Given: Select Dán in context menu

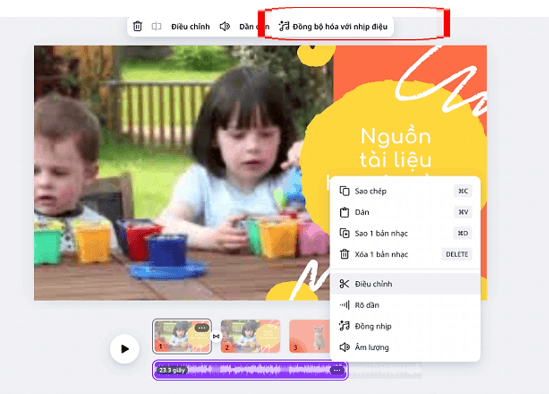Looking at the screenshot, I should coord(405,212).
